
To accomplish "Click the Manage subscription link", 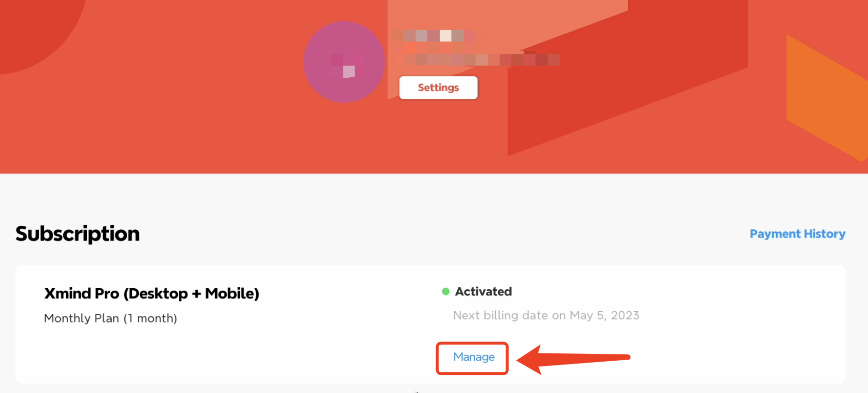I will pyautogui.click(x=474, y=357).
